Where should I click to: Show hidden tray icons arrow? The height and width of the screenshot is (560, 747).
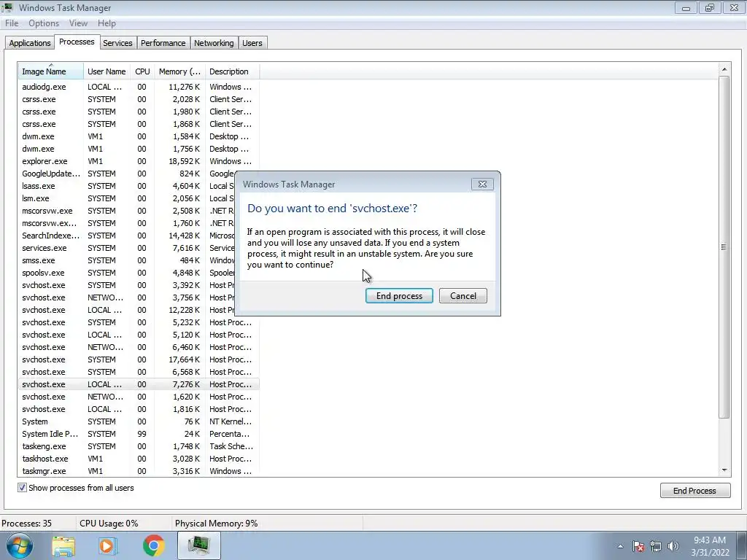pos(620,546)
